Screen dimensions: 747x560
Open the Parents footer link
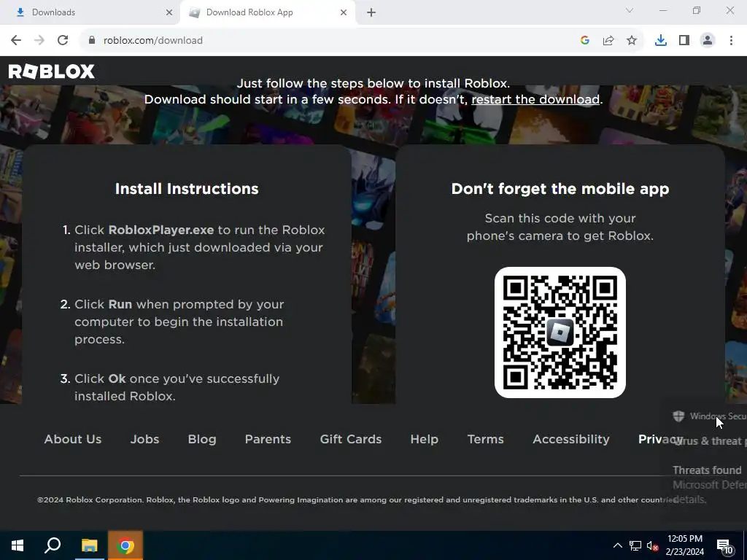(x=268, y=439)
